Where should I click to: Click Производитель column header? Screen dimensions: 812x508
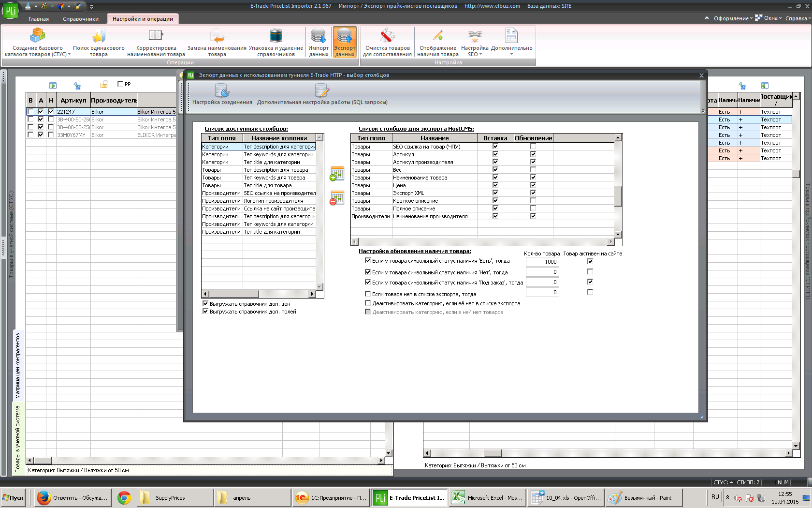coord(114,100)
